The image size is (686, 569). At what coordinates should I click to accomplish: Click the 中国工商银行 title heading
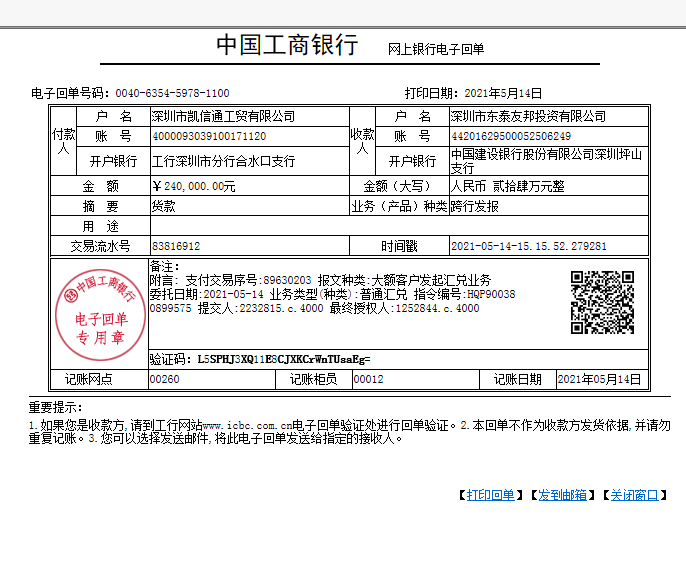pyautogui.click(x=287, y=45)
